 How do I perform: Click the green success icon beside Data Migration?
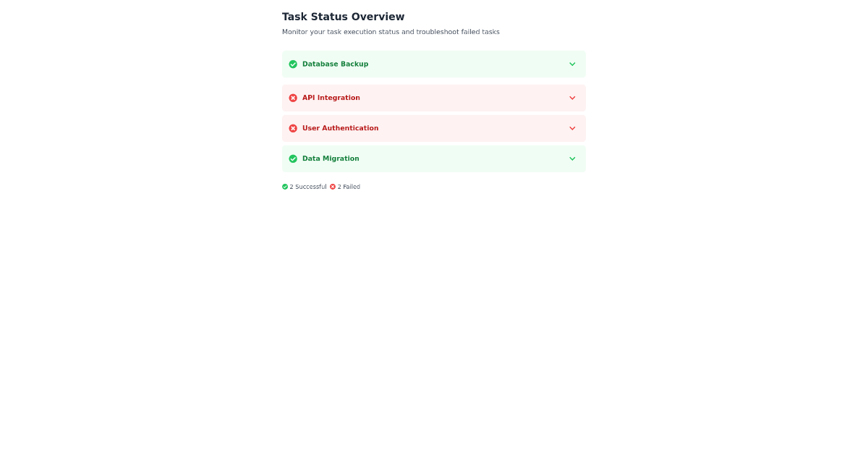point(293,159)
